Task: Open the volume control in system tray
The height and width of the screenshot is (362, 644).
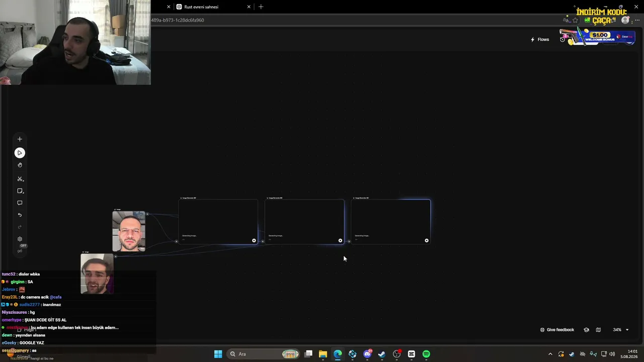Action: coord(612,354)
